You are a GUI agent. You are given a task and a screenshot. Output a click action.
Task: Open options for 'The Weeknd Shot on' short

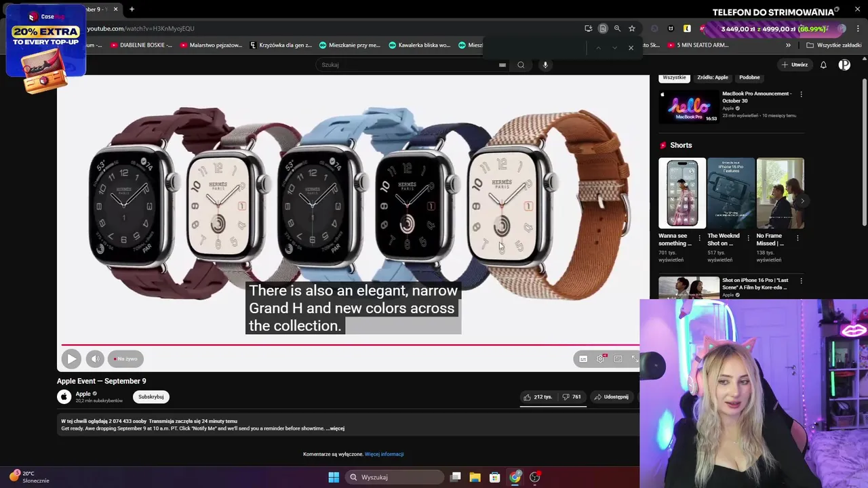748,238
